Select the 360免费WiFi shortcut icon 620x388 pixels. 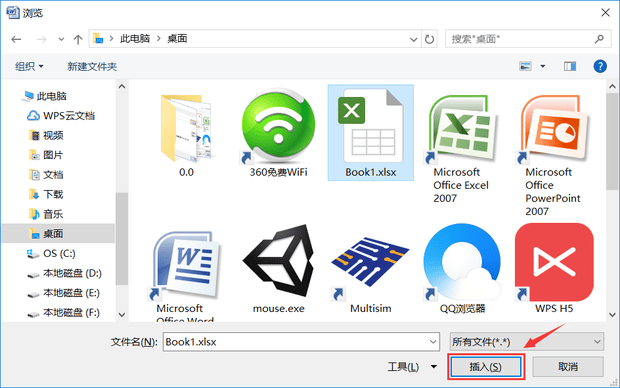(278, 126)
